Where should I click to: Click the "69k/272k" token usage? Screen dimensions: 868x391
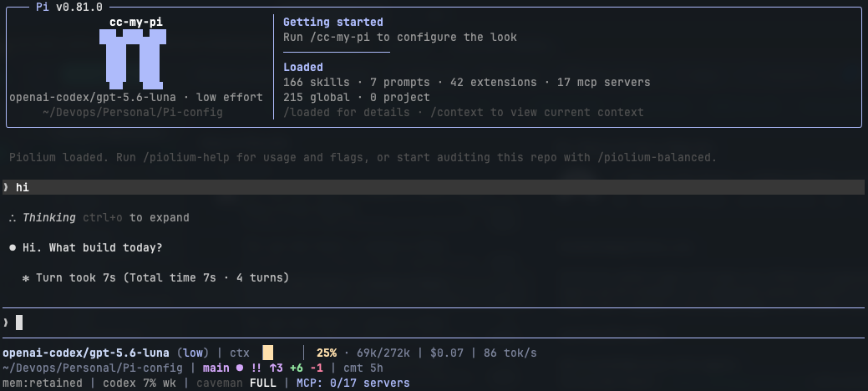pos(383,353)
